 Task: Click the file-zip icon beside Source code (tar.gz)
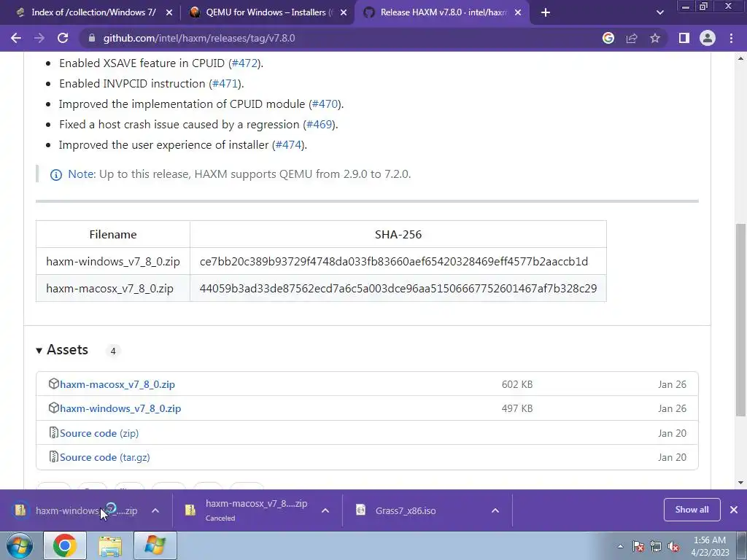(x=54, y=456)
